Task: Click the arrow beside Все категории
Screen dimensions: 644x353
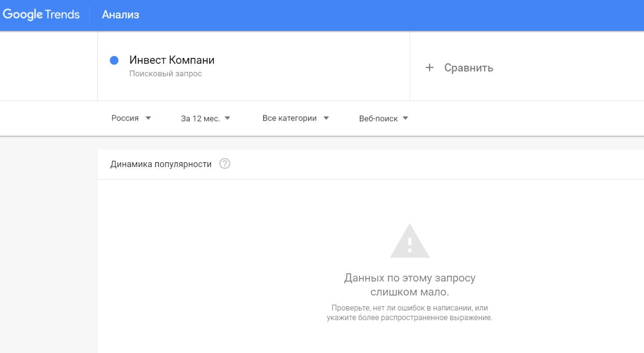Action: [x=326, y=118]
